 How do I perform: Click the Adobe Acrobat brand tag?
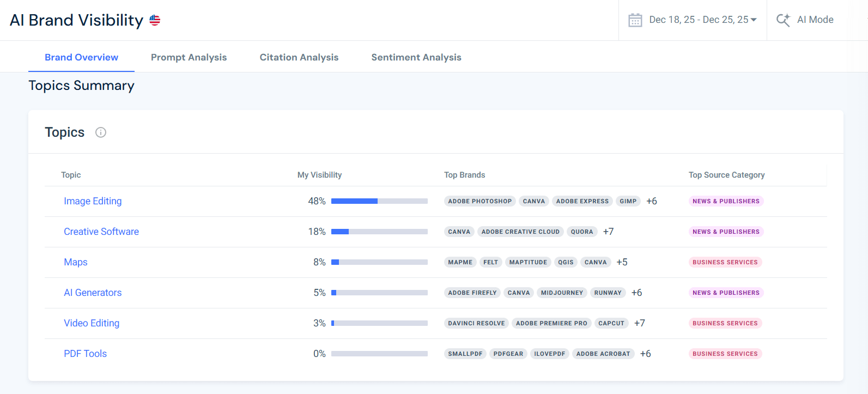click(603, 354)
